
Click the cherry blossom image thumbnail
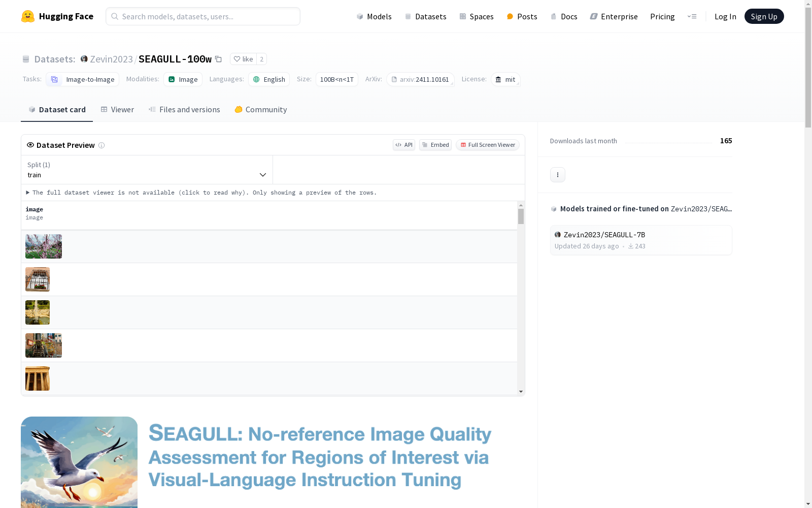pos(44,246)
